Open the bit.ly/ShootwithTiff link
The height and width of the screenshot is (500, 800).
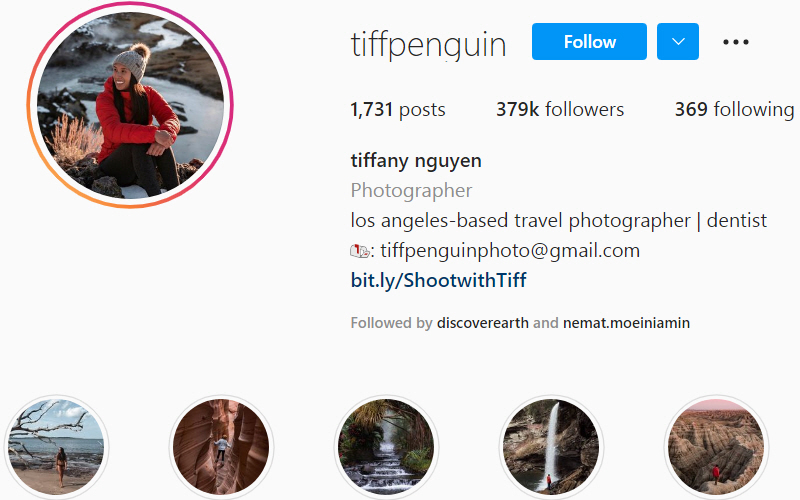pos(438,280)
